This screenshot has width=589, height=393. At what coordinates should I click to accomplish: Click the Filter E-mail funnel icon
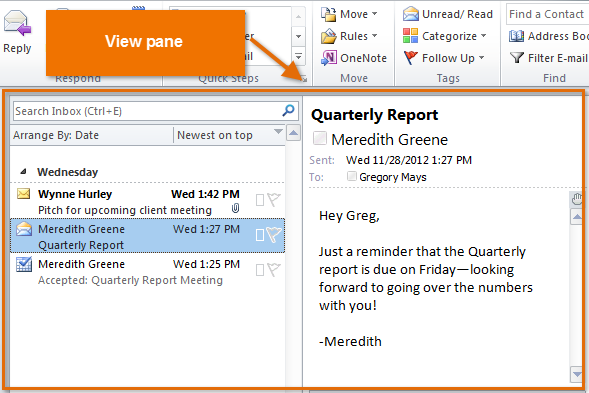pyautogui.click(x=517, y=58)
